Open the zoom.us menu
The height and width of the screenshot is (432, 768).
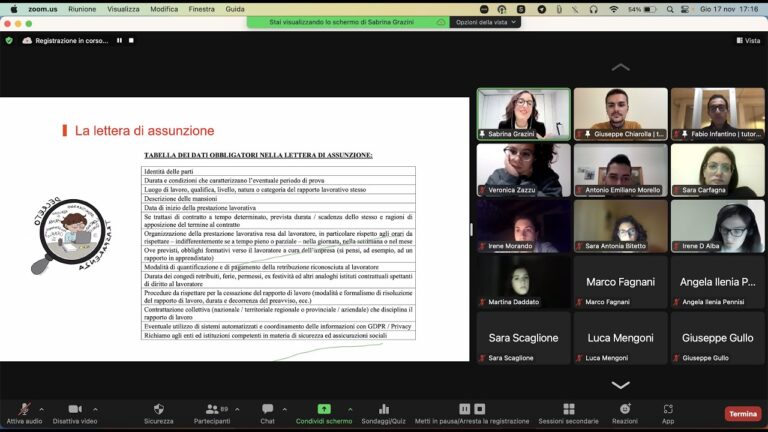[x=43, y=9]
